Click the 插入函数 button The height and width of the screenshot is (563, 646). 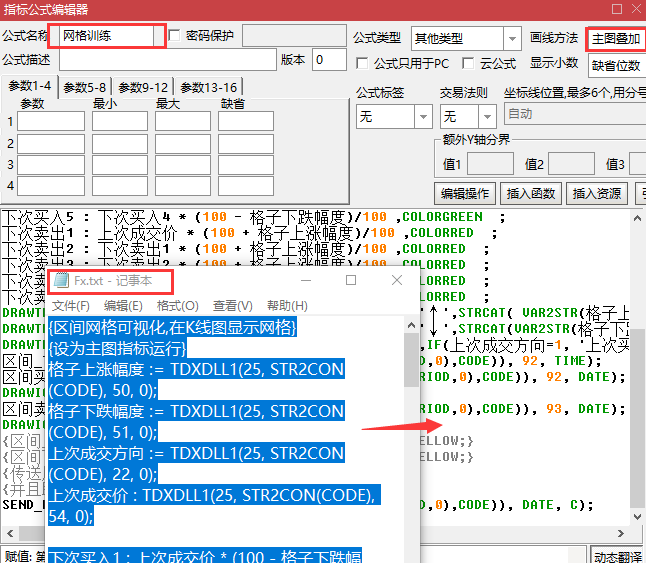[531, 193]
